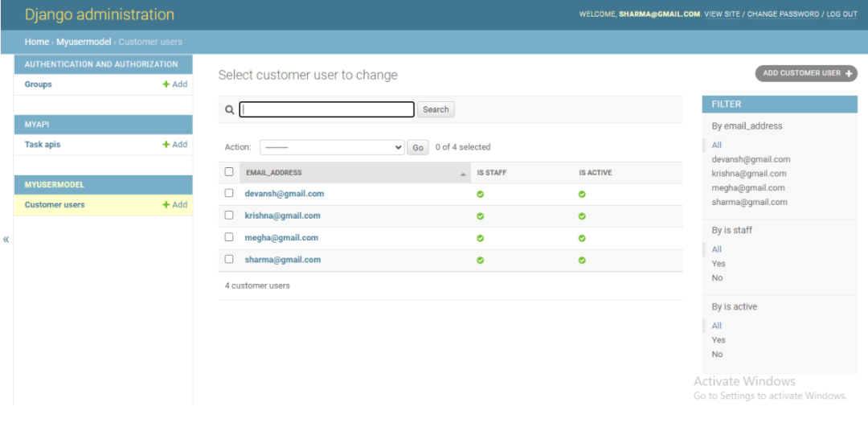Click the sort arrow on Email_address column
The height and width of the screenshot is (423, 868).
click(463, 175)
